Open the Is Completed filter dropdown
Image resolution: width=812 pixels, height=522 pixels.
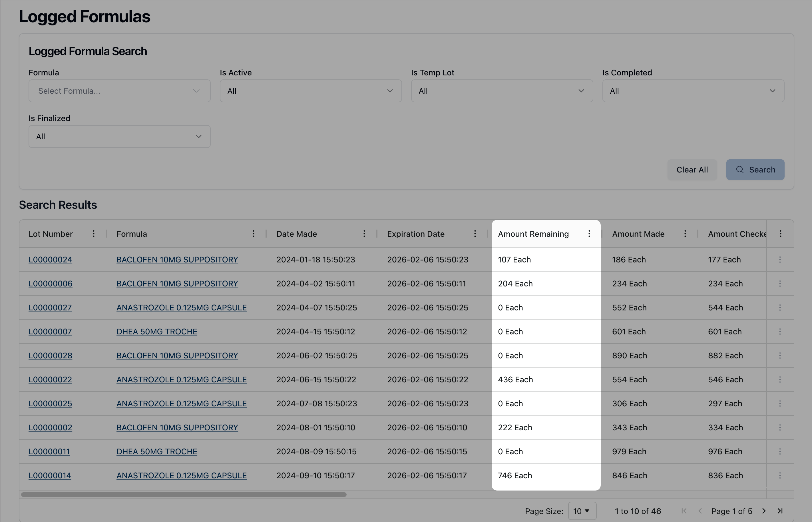[693, 91]
